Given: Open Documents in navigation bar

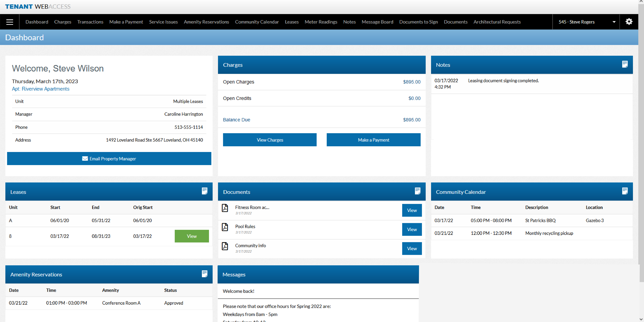Looking at the screenshot, I should coord(456,22).
